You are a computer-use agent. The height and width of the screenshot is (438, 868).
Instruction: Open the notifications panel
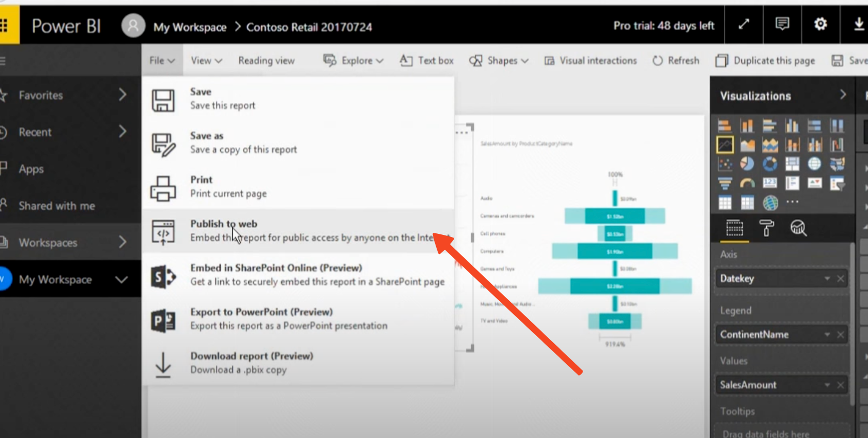(x=782, y=24)
